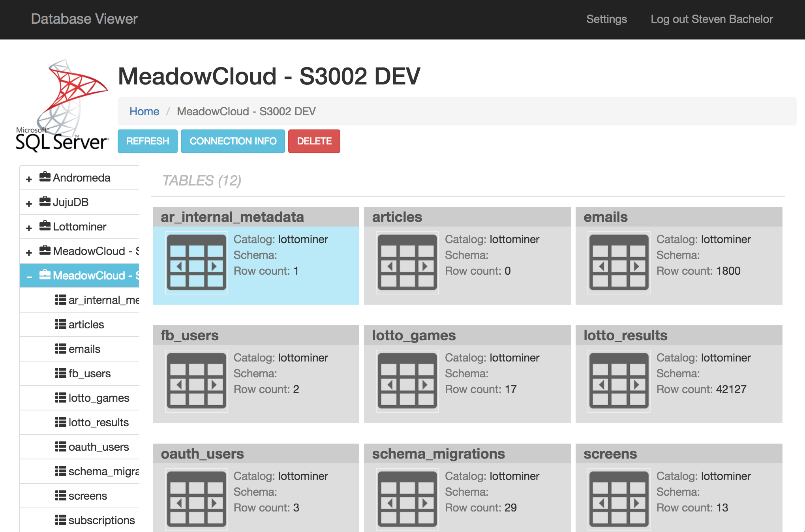805x532 pixels.
Task: Select the subscriptions table in the sidebar
Action: point(101,520)
